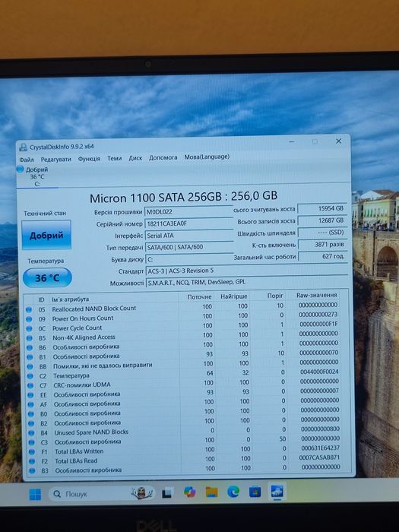Click the power-on count value 3871 разів

click(323, 244)
